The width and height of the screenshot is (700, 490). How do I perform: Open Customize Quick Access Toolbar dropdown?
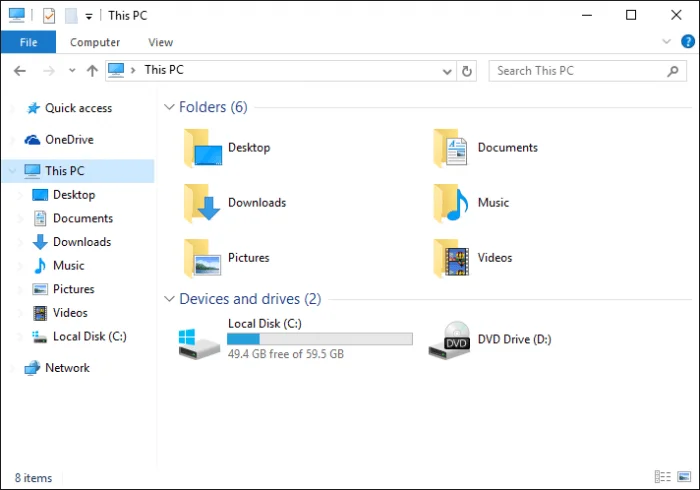[89, 17]
